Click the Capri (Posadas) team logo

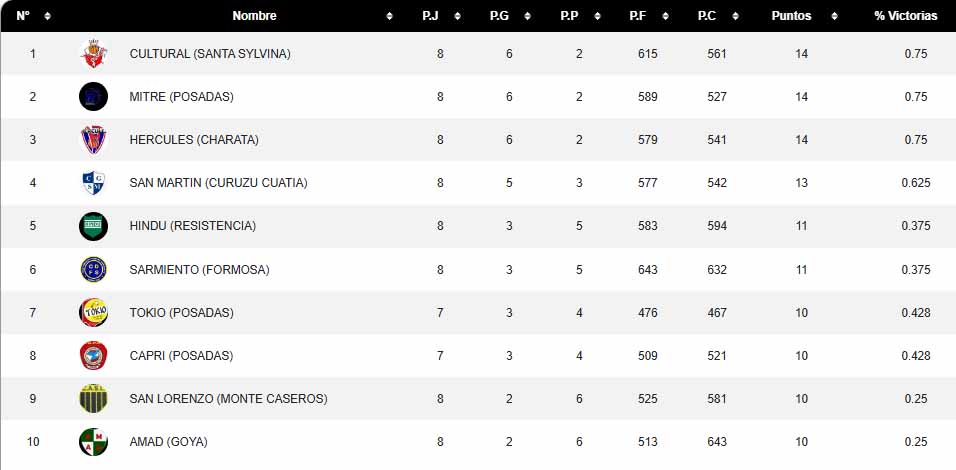(93, 355)
